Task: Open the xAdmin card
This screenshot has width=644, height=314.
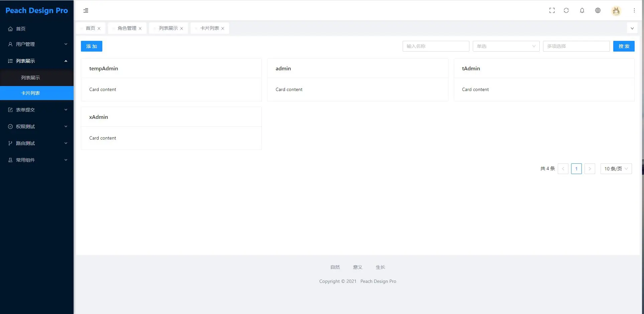Action: coord(171,128)
